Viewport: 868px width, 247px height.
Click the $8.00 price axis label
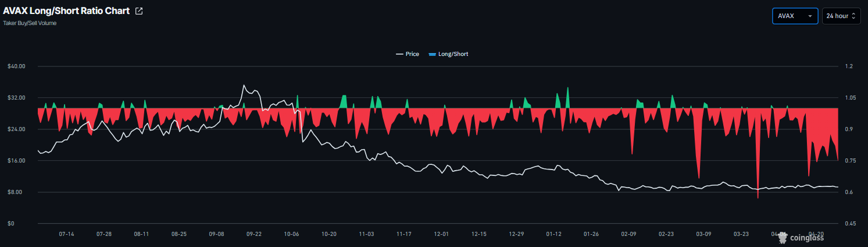coord(16,192)
